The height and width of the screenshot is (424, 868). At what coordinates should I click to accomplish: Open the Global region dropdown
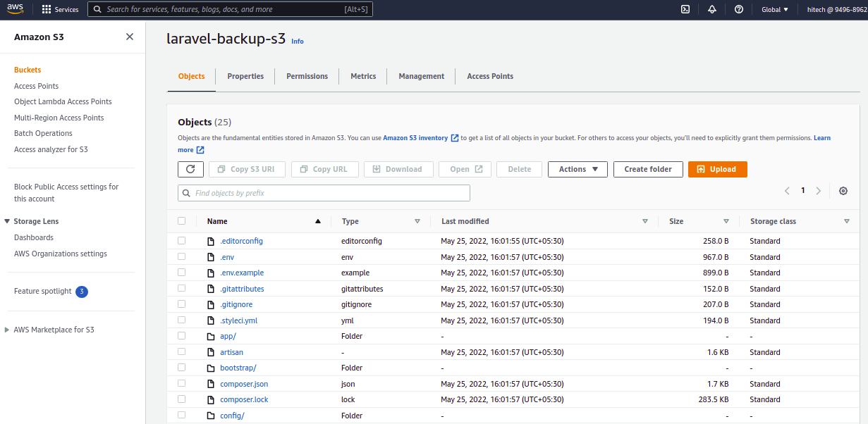click(775, 10)
